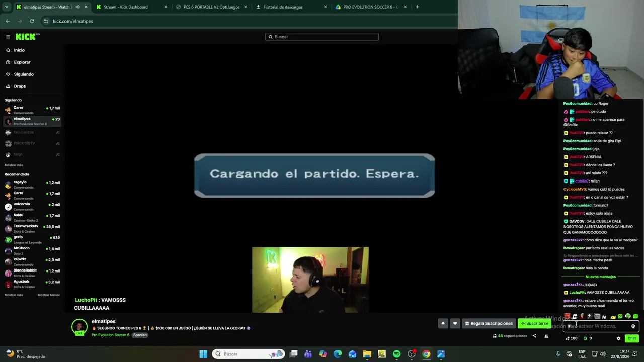
Task: Open recommended channel baidu
Action: click(32, 217)
